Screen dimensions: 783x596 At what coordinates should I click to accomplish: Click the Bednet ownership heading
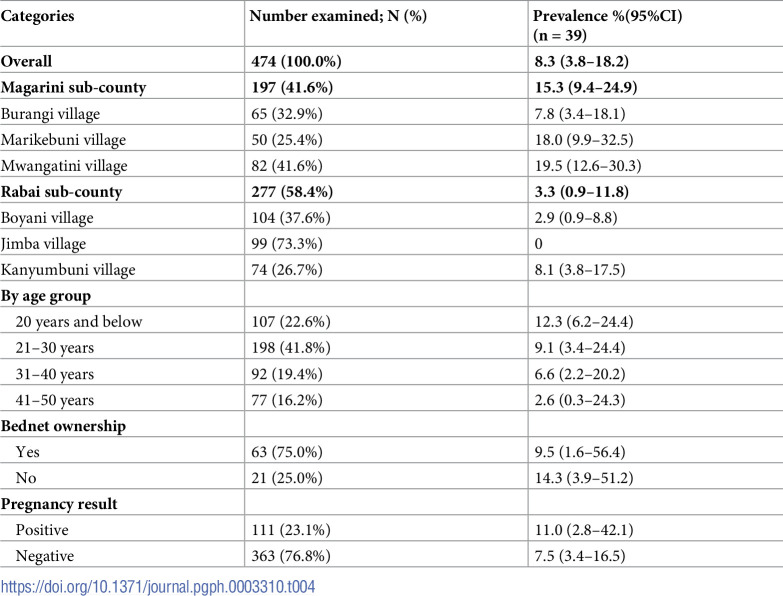[63, 426]
